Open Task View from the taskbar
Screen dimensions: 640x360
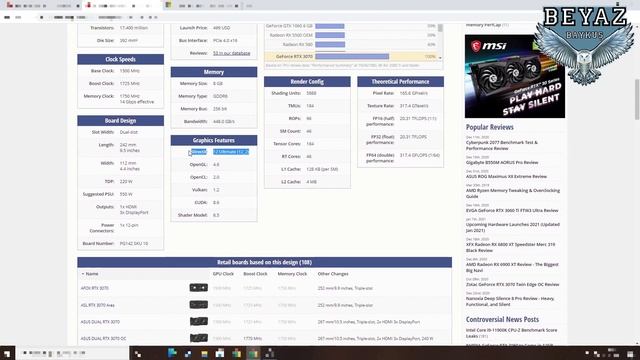pos(138,354)
